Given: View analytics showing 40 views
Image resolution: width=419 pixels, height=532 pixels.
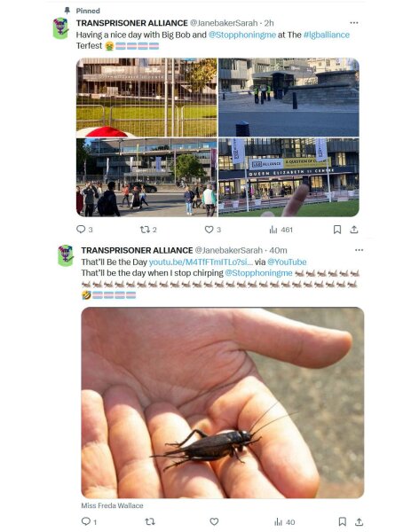Looking at the screenshot, I should [x=285, y=522].
